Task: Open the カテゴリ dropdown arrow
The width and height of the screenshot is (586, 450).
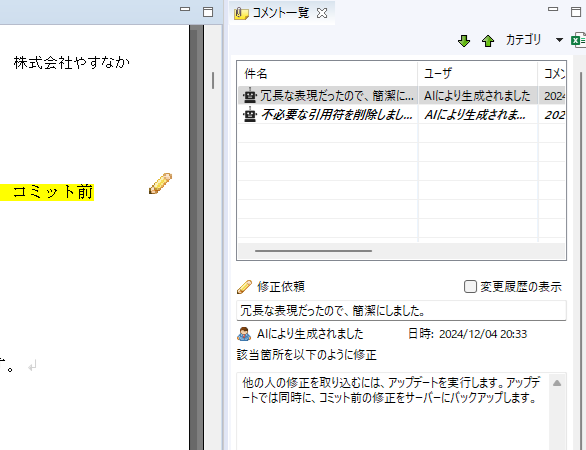Action: [x=559, y=40]
